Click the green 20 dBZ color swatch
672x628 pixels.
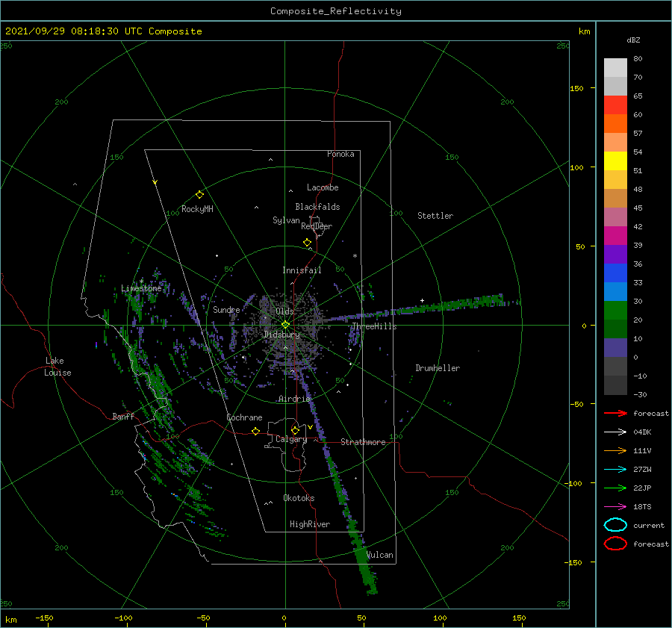click(615, 310)
